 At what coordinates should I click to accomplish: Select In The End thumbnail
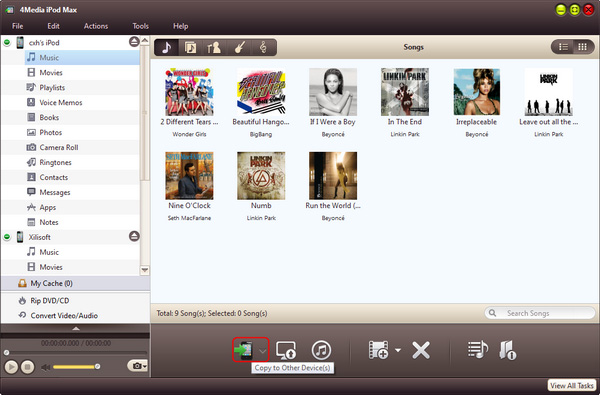pyautogui.click(x=405, y=92)
